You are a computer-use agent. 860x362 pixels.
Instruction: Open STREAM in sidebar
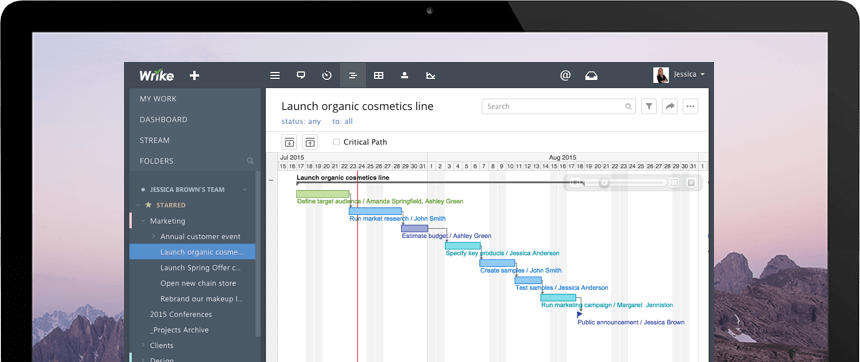[154, 140]
